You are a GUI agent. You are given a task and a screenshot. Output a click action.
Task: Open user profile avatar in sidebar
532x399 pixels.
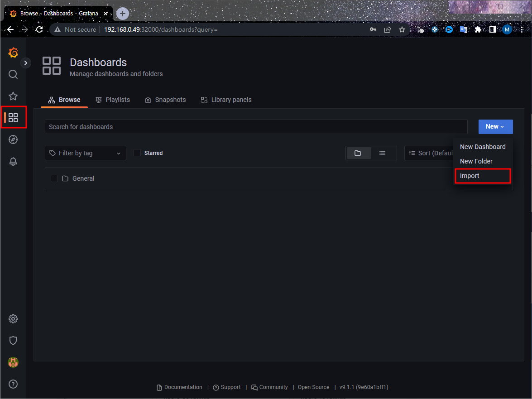click(13, 362)
